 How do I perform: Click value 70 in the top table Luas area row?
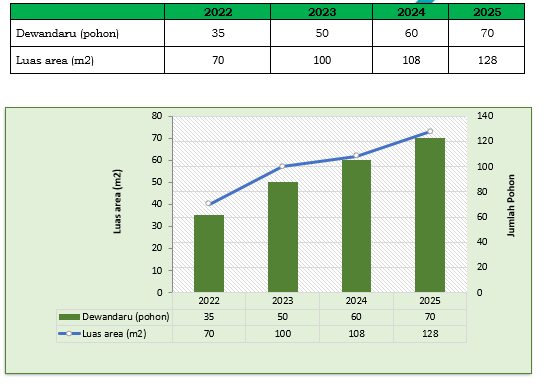point(218,60)
